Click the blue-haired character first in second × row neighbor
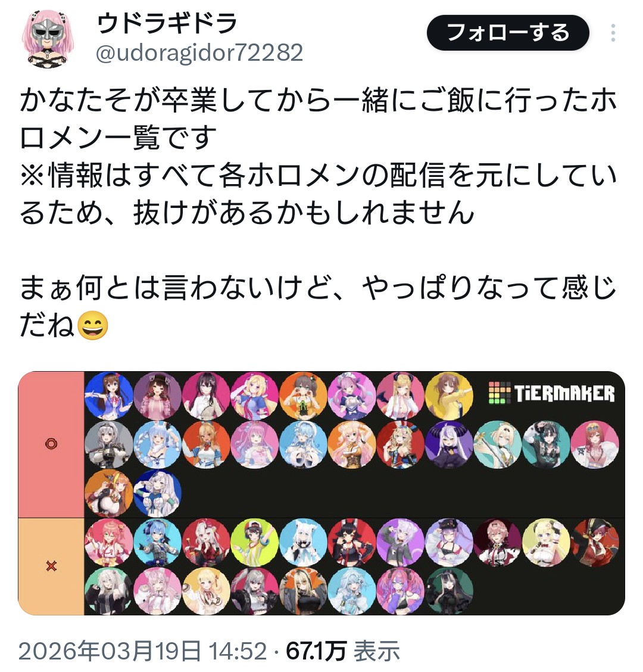Image resolution: width=643 pixels, height=672 pixels. (x=157, y=543)
